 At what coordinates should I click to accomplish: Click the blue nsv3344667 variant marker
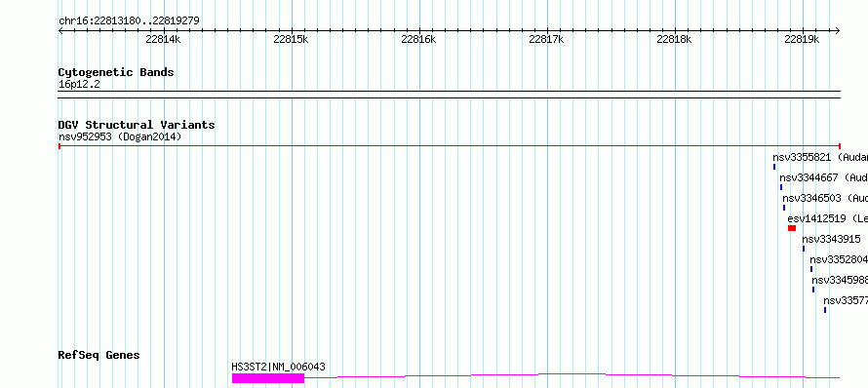tap(781, 187)
